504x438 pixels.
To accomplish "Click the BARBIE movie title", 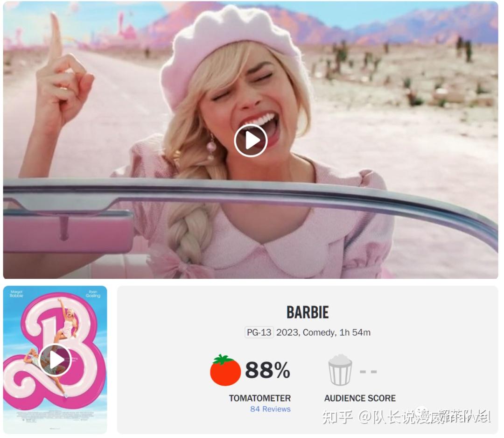I will point(308,312).
